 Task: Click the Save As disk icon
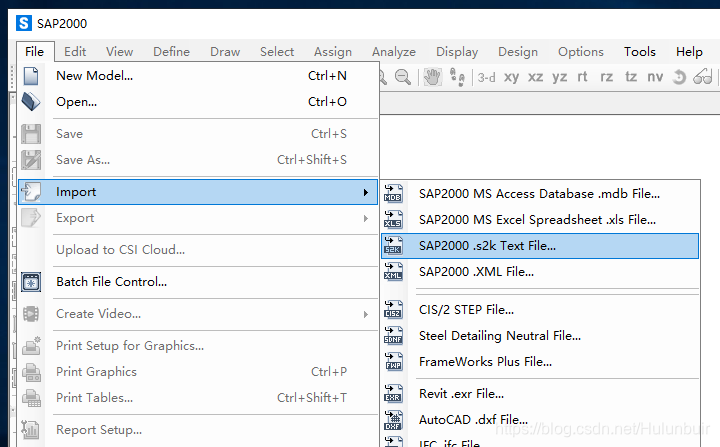31,160
